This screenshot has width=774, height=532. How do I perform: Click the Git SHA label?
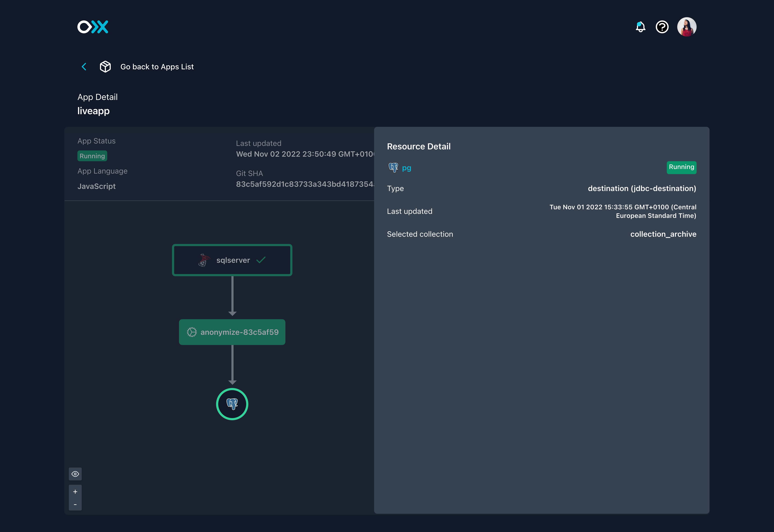[249, 173]
